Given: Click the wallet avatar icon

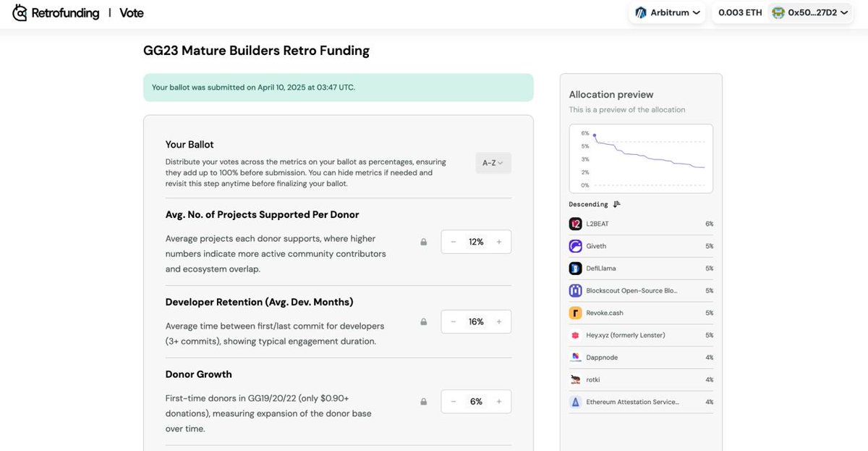Looking at the screenshot, I should (x=778, y=12).
